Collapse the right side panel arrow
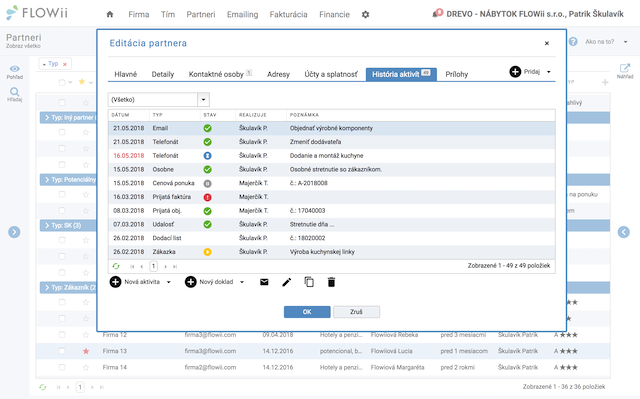The width and height of the screenshot is (640, 399). [x=623, y=232]
